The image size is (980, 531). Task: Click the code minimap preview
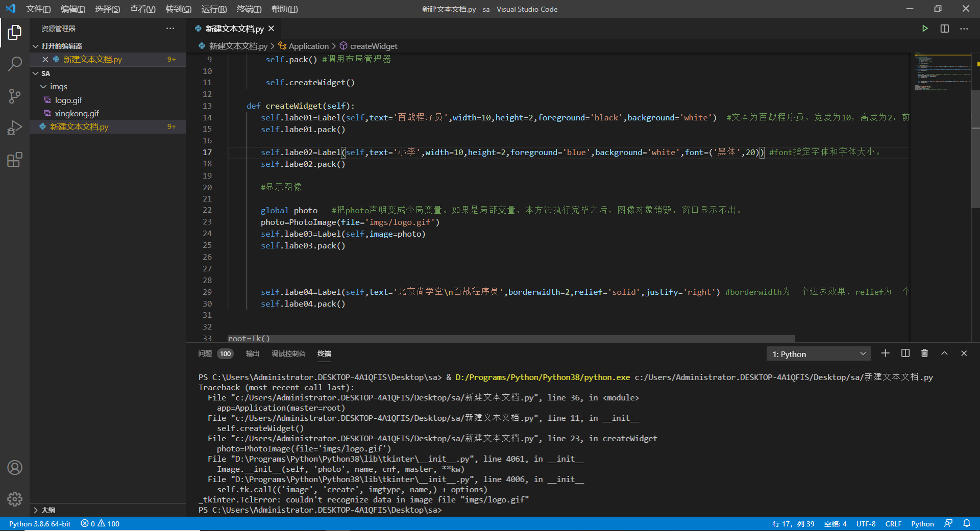942,71
